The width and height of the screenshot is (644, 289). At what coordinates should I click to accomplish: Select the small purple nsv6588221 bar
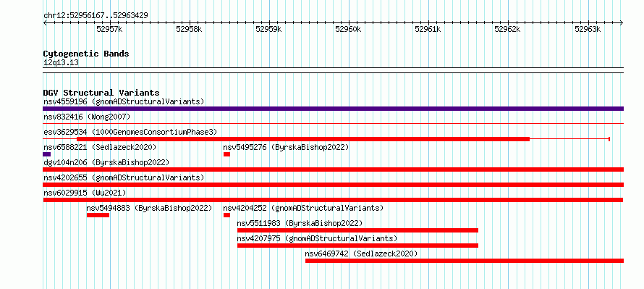[46, 154]
